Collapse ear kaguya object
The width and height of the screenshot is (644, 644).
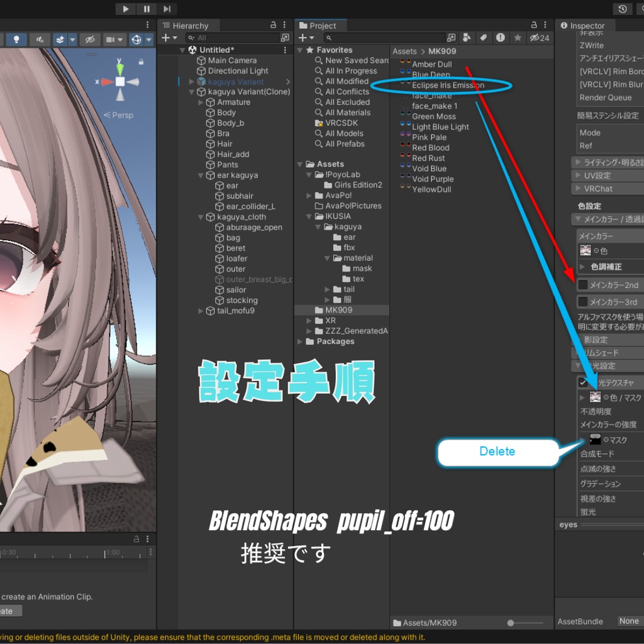pyautogui.click(x=201, y=175)
